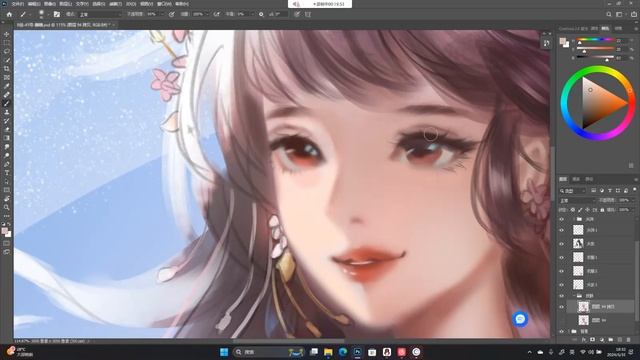
Task: Select the Gradient tool
Action: (7, 138)
